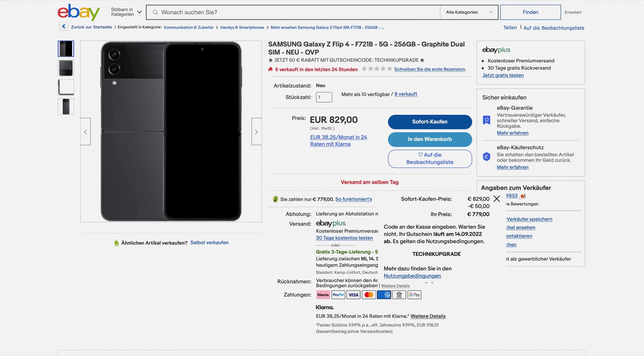
Task: Click the red flame sold icon
Action: (270, 69)
